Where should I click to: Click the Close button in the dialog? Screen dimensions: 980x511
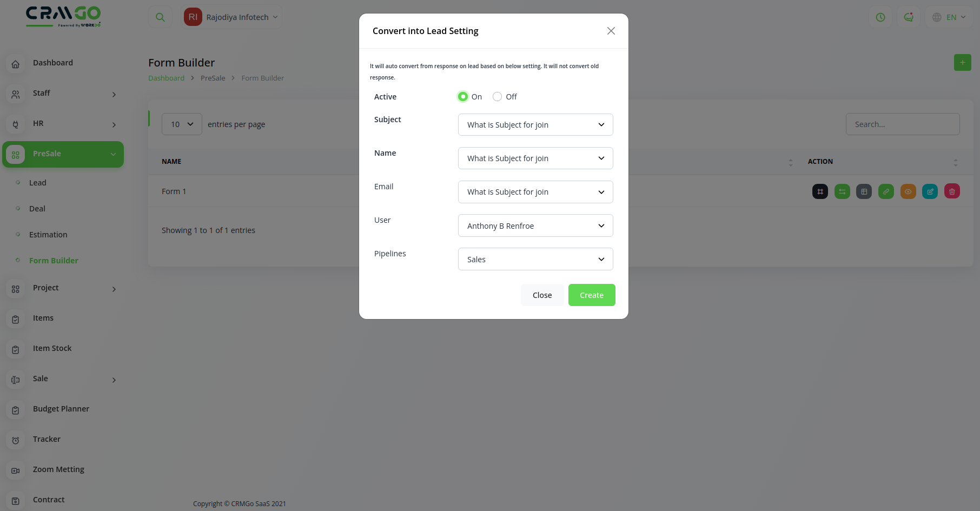tap(542, 295)
